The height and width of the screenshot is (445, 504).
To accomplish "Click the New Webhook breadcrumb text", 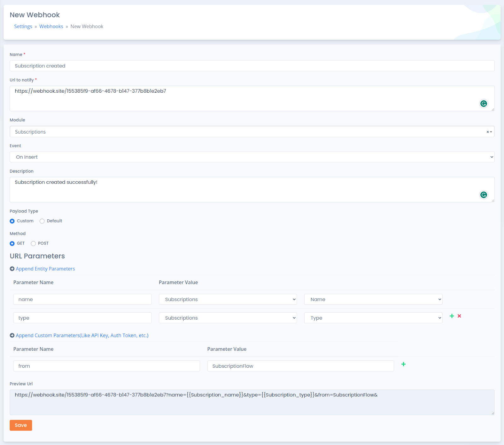I will click(x=87, y=26).
